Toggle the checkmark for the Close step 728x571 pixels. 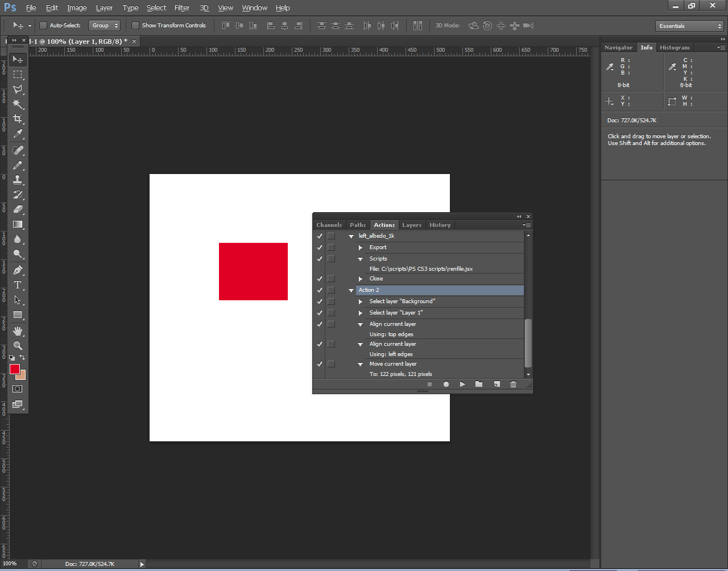point(320,279)
